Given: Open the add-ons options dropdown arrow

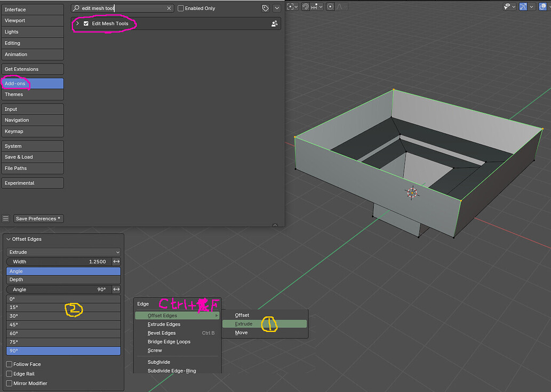Looking at the screenshot, I should point(277,8).
